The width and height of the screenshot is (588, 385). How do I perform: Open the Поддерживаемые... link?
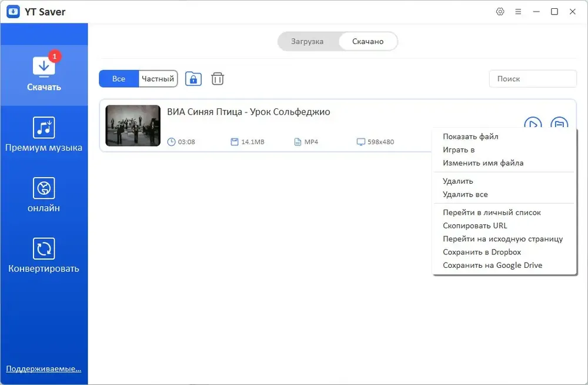[x=44, y=369]
